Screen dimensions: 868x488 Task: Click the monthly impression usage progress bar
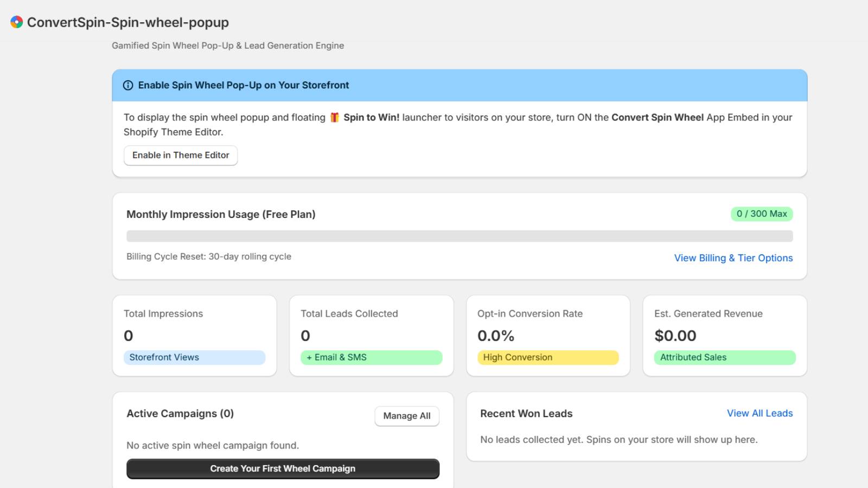pyautogui.click(x=459, y=236)
